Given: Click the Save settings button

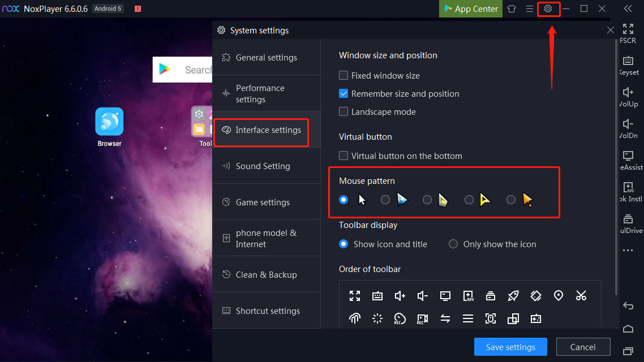Looking at the screenshot, I should [x=510, y=347].
